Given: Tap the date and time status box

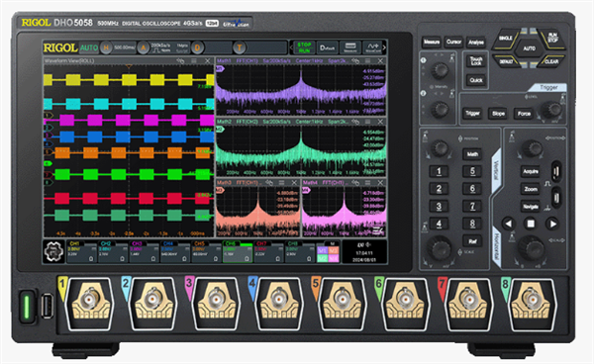Looking at the screenshot, I should coord(364,252).
